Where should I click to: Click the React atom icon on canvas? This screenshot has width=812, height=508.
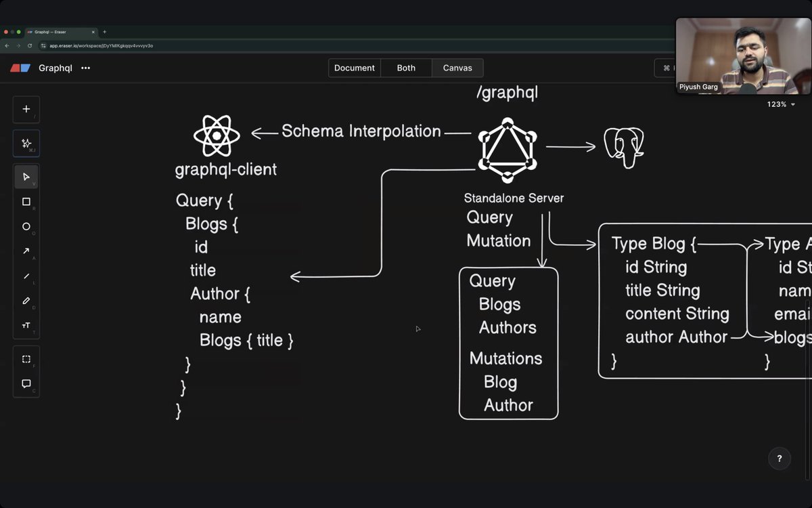[217, 135]
